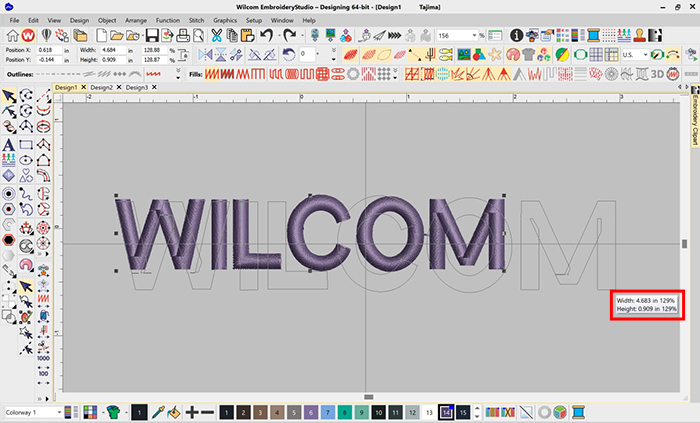The height and width of the screenshot is (423, 700).
Task: Paste from clipboard
Action: coord(247,35)
